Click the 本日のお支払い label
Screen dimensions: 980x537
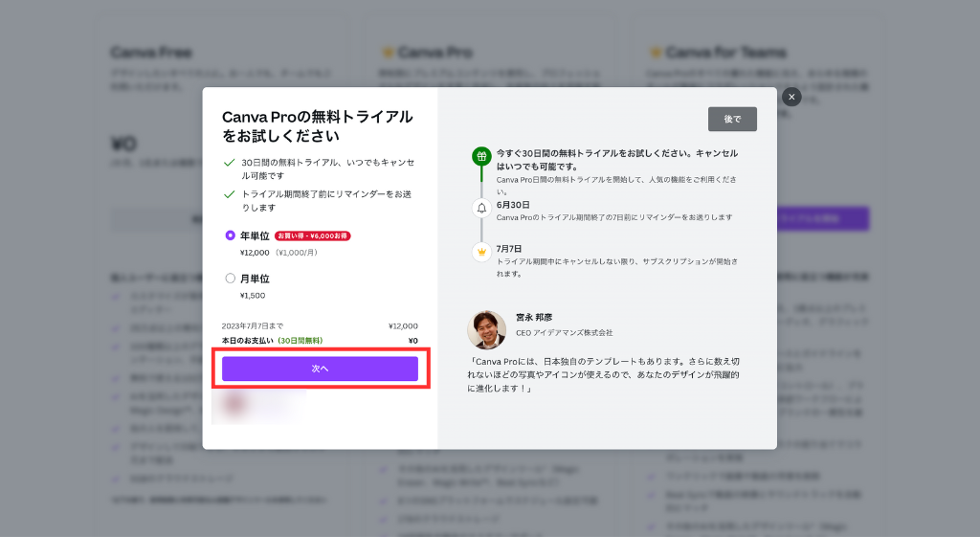[248, 341]
